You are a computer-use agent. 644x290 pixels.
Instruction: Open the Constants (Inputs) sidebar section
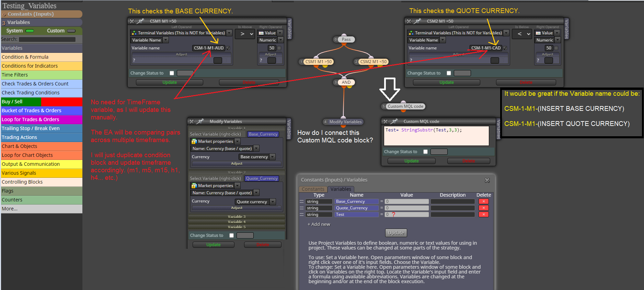[x=42, y=14]
